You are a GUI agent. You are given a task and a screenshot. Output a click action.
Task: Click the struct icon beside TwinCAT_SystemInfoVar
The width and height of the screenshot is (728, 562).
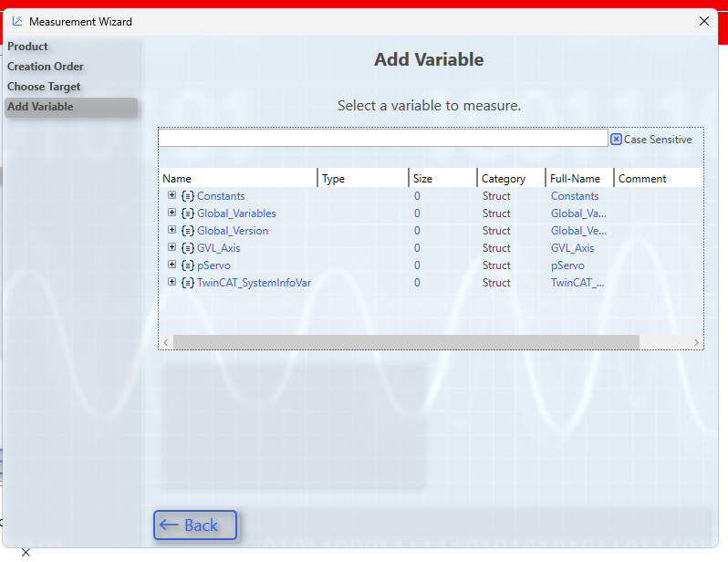tap(188, 283)
